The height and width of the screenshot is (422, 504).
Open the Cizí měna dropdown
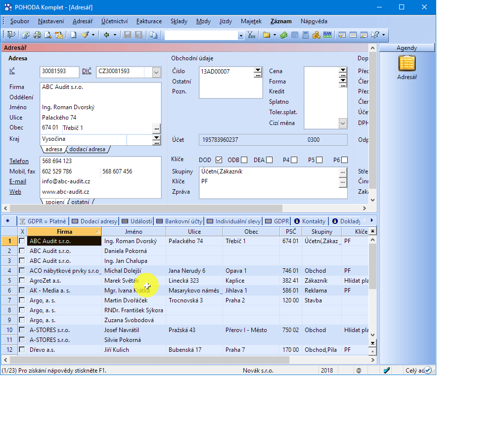pos(343,124)
